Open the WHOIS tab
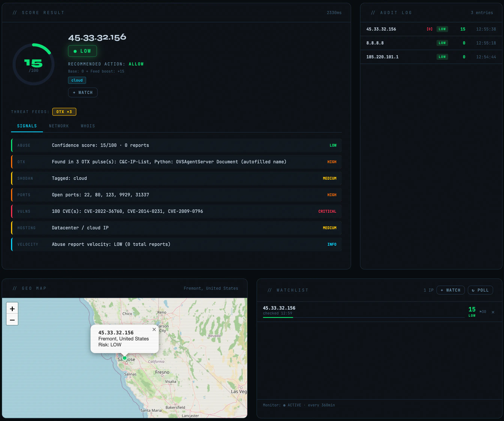The height and width of the screenshot is (421, 504). pyautogui.click(x=88, y=126)
